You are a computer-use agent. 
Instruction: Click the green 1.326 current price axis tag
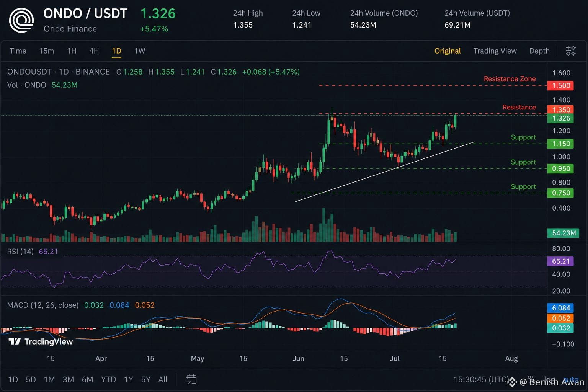point(560,118)
